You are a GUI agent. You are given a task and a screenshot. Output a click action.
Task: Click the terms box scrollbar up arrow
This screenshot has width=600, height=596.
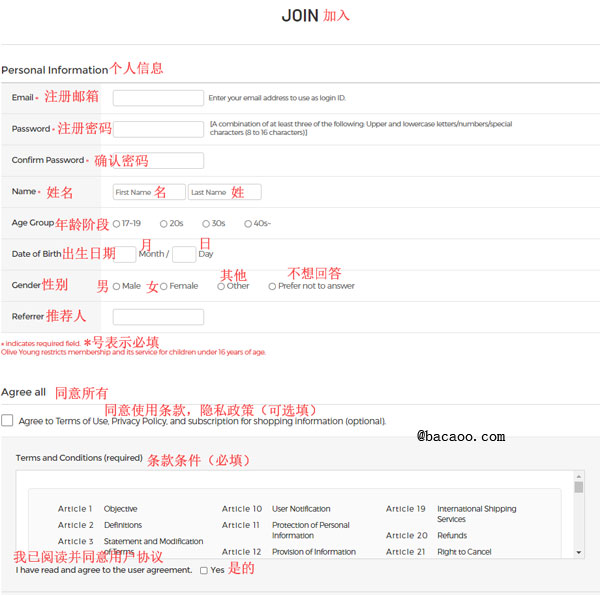tap(579, 476)
